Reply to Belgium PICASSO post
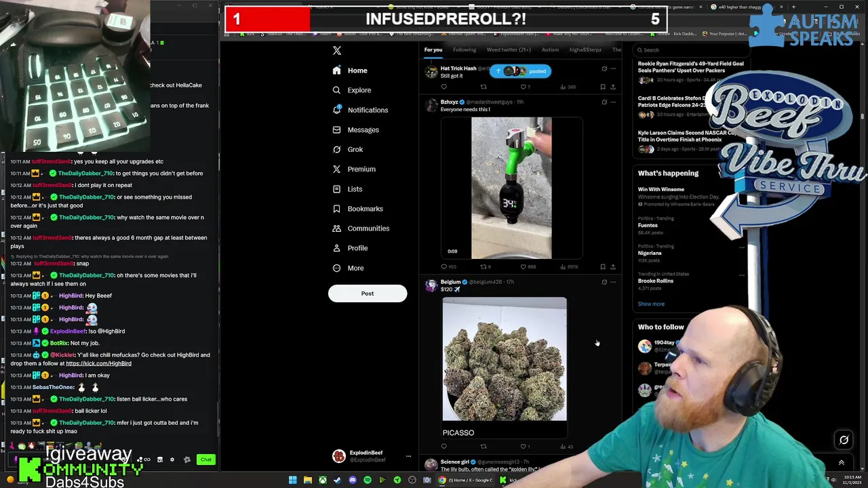868x488 pixels. pos(444,446)
